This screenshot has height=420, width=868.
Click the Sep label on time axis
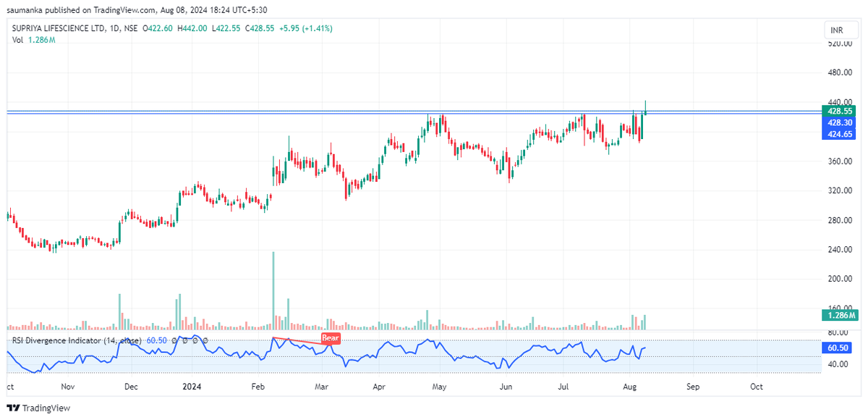(x=693, y=387)
